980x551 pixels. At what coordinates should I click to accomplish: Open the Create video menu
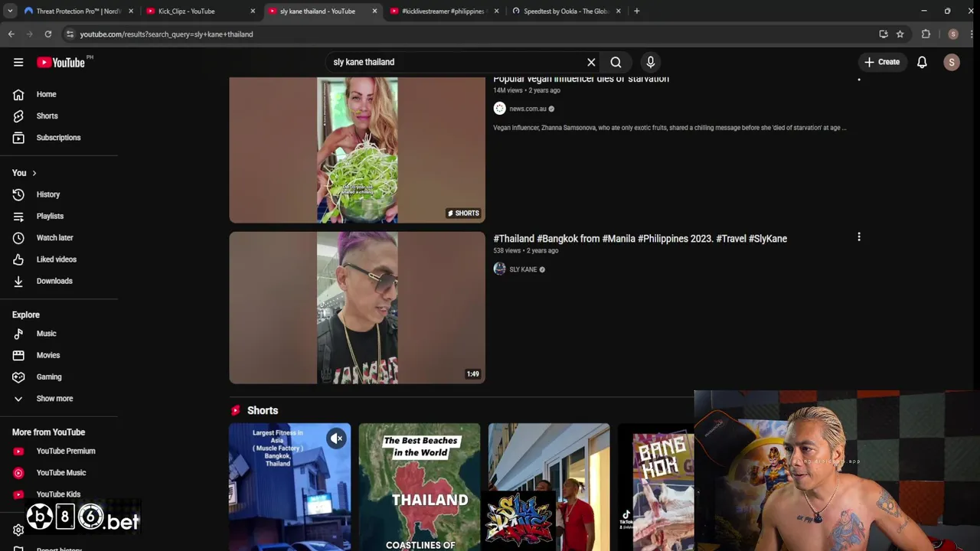(x=882, y=62)
